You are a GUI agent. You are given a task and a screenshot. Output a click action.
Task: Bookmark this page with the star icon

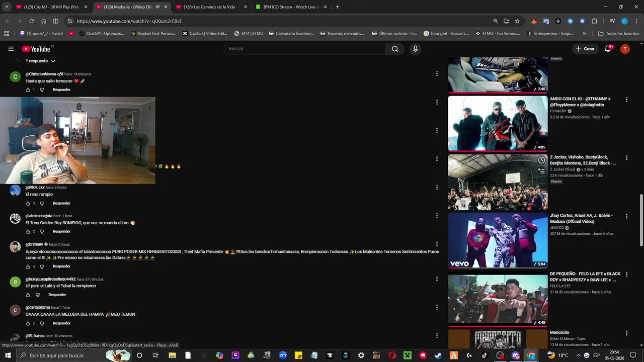(517, 21)
